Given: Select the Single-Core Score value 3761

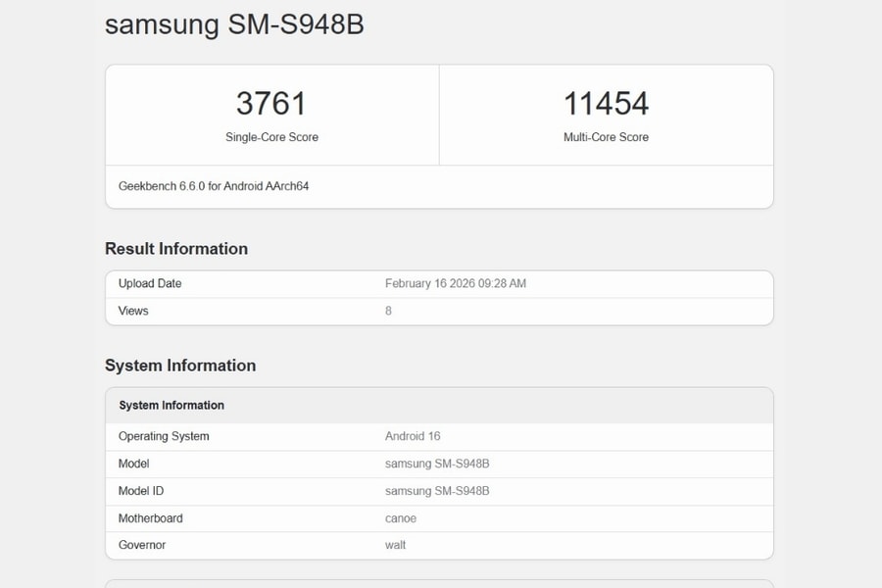Looking at the screenshot, I should [271, 103].
